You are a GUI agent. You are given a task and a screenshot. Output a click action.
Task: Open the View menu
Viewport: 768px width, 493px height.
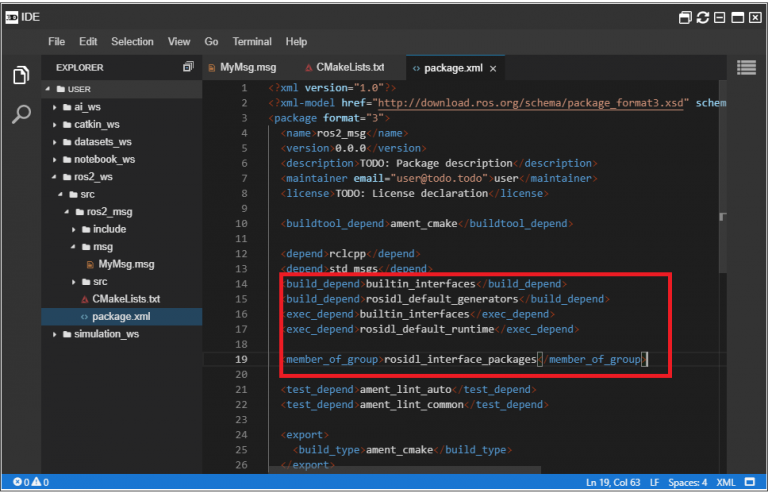[x=179, y=42]
